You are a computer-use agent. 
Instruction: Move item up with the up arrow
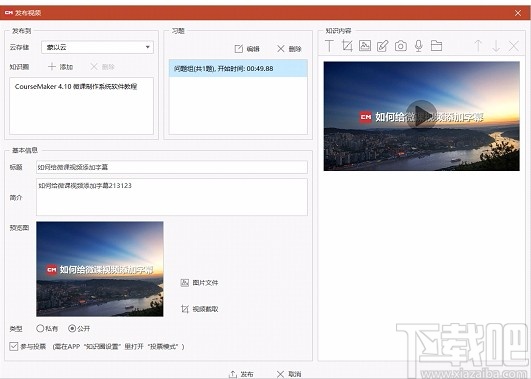tap(478, 46)
